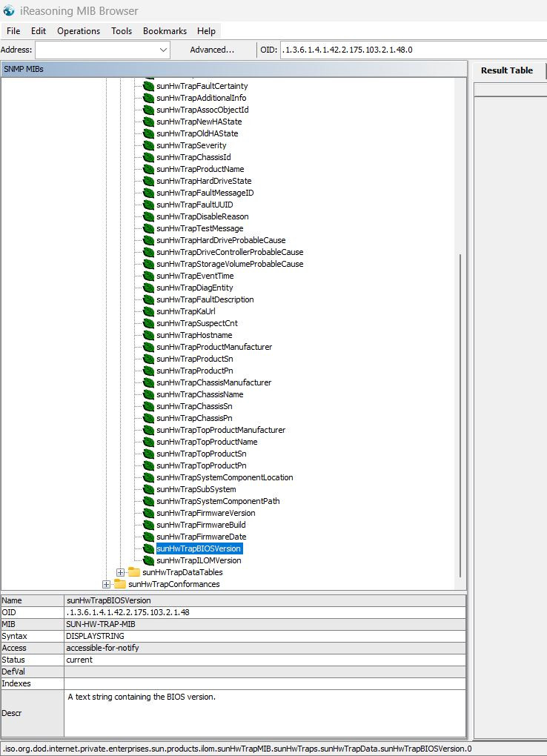This screenshot has height=756, width=547.
Task: Click leaf icon beside sunHwTrapDisableReason
Action: (x=148, y=216)
